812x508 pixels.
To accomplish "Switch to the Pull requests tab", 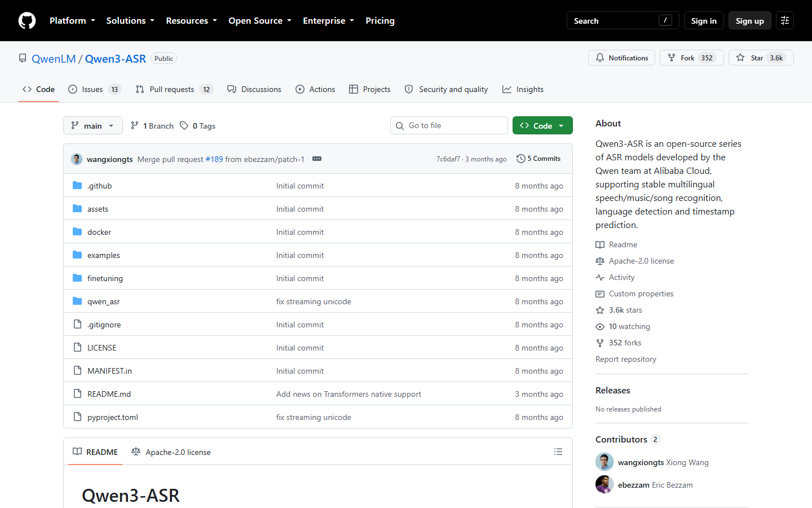I will coord(174,89).
